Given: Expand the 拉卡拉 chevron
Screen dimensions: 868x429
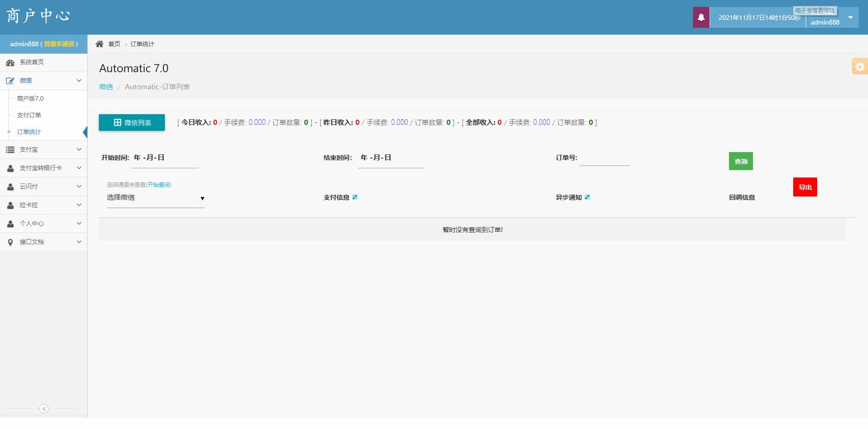Looking at the screenshot, I should pos(79,205).
